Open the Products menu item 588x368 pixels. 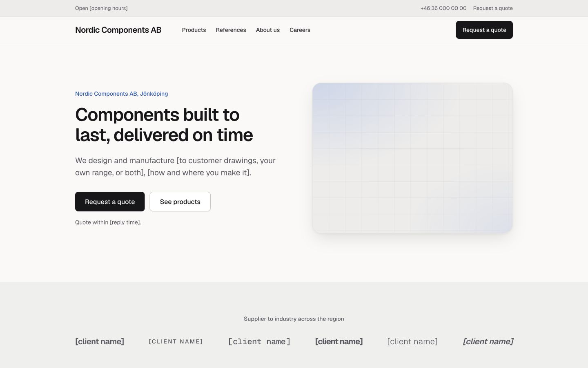pos(194,30)
